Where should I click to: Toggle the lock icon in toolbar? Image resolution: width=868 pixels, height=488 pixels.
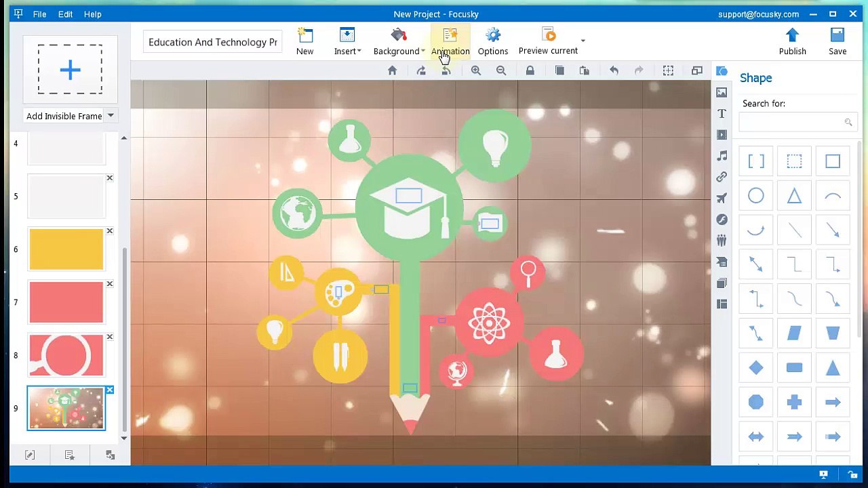(x=530, y=70)
